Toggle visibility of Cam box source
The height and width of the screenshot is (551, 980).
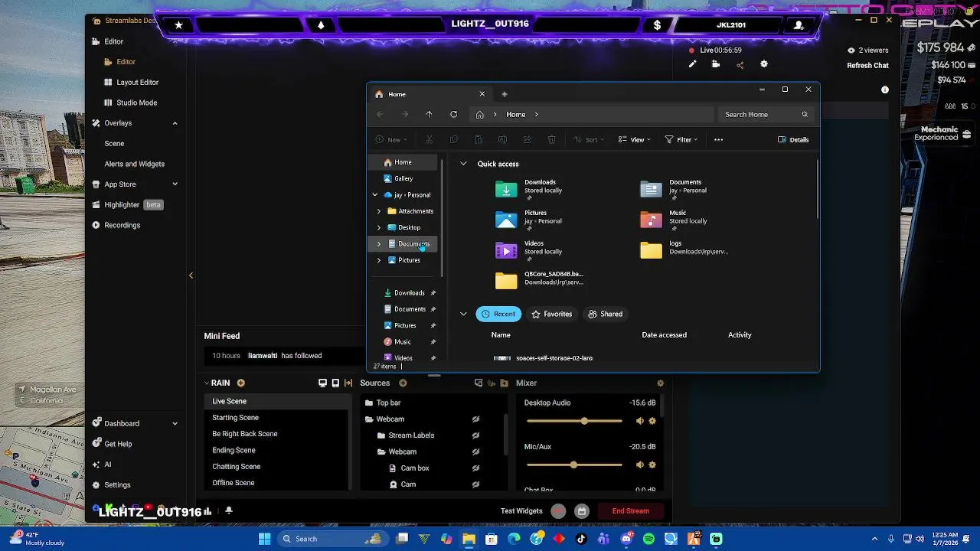click(475, 468)
